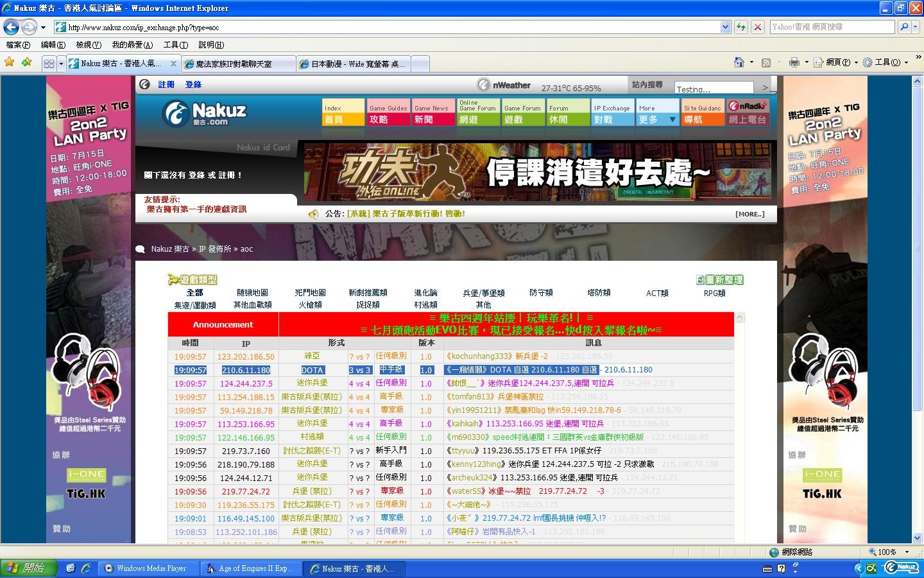
Task: Click the green refresh list (重新整理) button
Action: click(720, 280)
